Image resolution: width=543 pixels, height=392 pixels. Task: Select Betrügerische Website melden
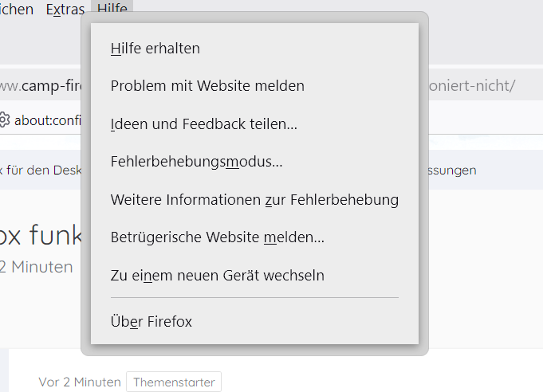click(218, 237)
